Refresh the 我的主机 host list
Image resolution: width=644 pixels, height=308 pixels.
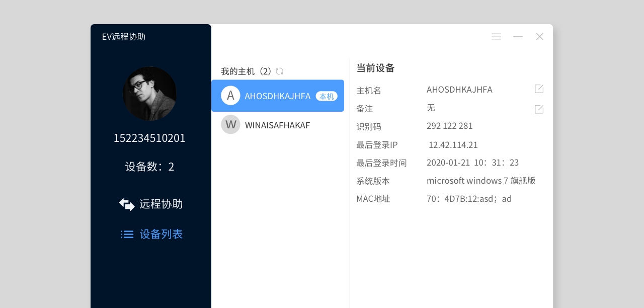coord(280,71)
